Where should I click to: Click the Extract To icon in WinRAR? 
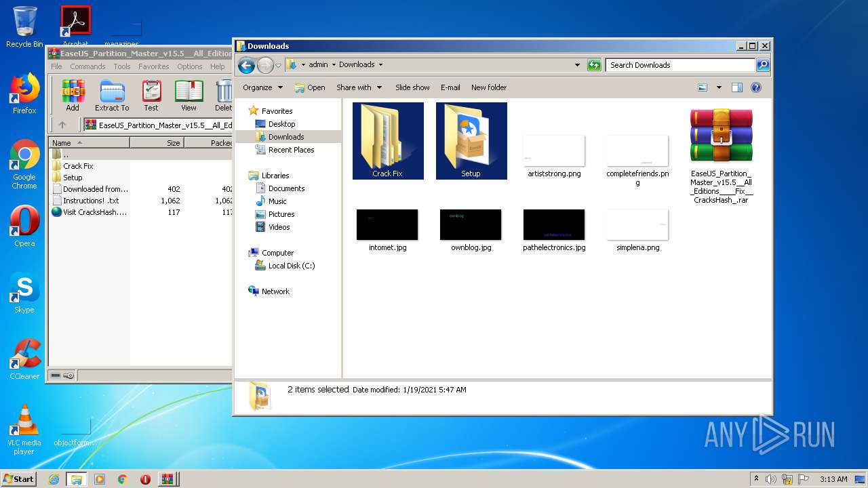pyautogui.click(x=112, y=95)
